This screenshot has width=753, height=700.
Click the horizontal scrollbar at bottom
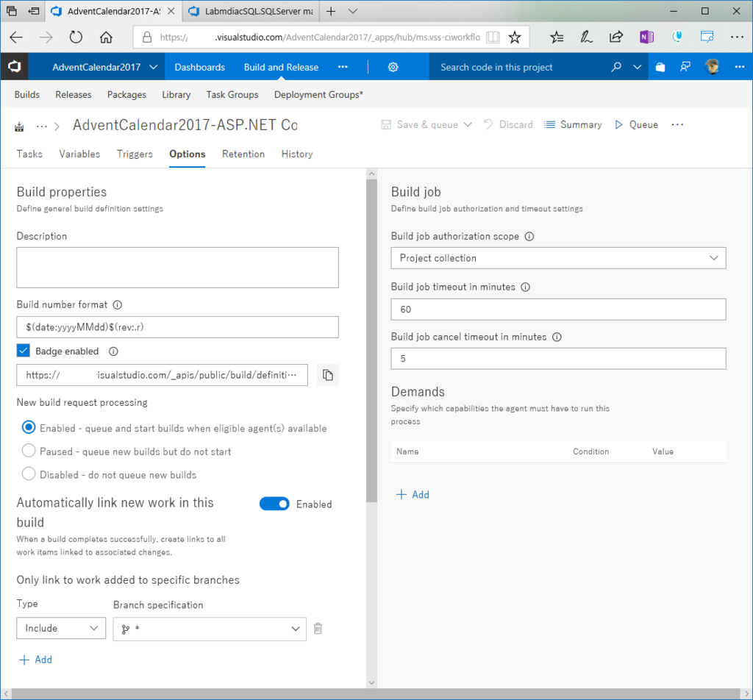pyautogui.click(x=376, y=694)
